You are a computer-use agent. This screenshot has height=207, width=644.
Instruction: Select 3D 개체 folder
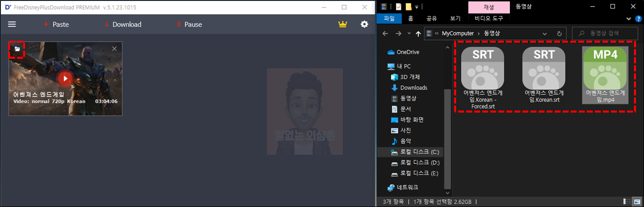point(405,77)
